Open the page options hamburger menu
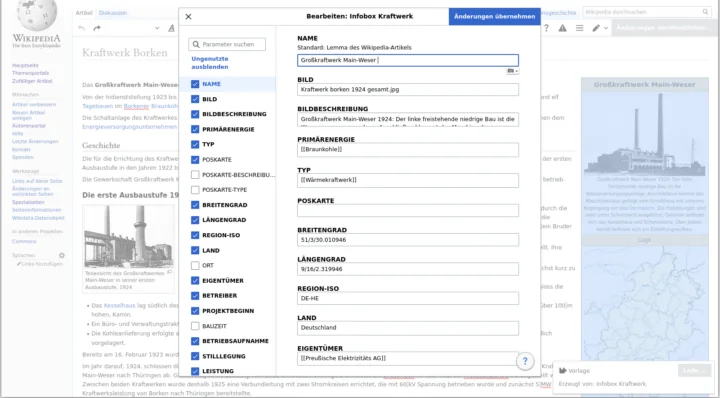Viewport: 720px width, 398px height. 579,28
